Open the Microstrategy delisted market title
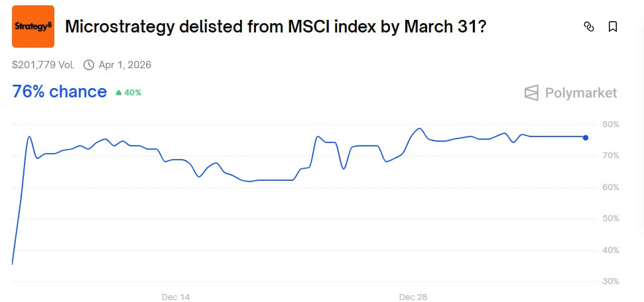This screenshot has height=302, width=644. (x=275, y=27)
